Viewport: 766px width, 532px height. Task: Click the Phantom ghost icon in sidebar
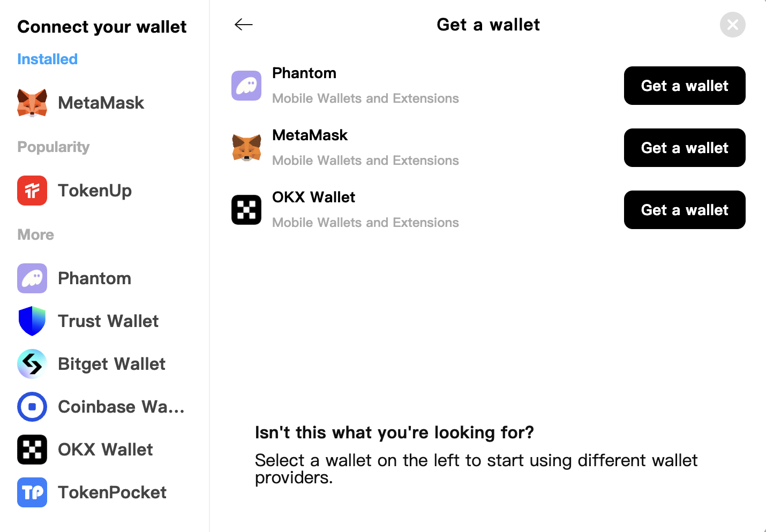(x=32, y=278)
